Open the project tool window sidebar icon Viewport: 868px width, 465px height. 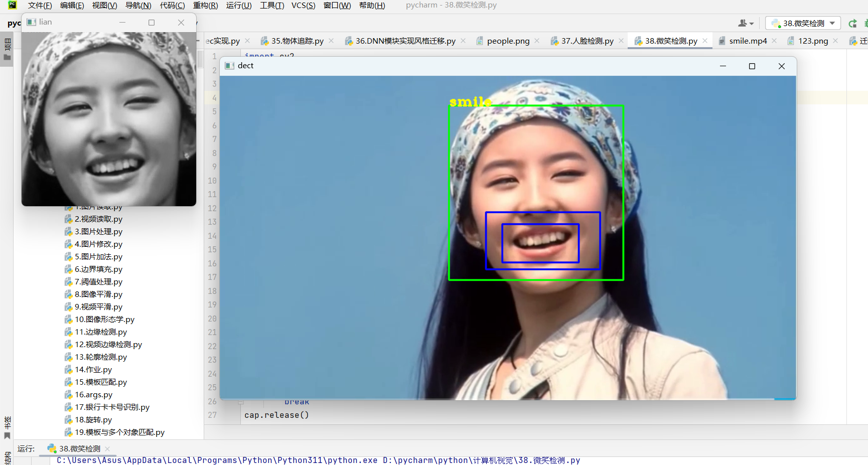click(x=7, y=49)
